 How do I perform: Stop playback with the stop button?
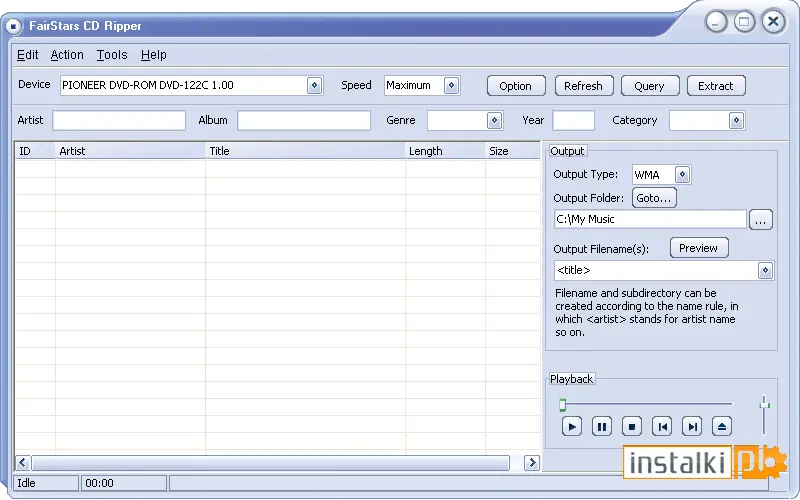click(632, 427)
